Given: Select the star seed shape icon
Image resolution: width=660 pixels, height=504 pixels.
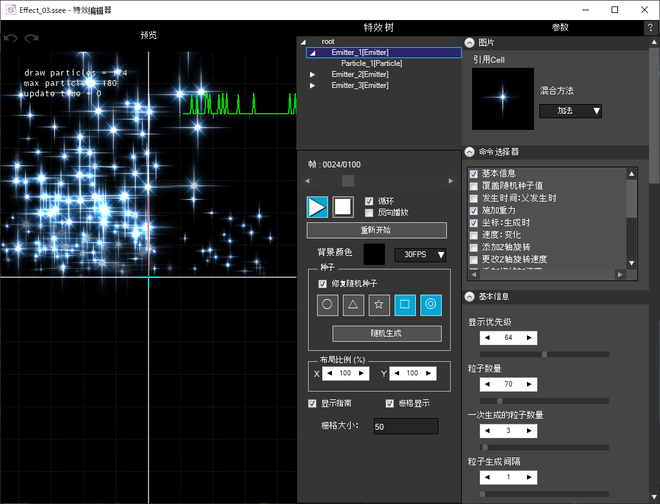Looking at the screenshot, I should click(x=379, y=305).
